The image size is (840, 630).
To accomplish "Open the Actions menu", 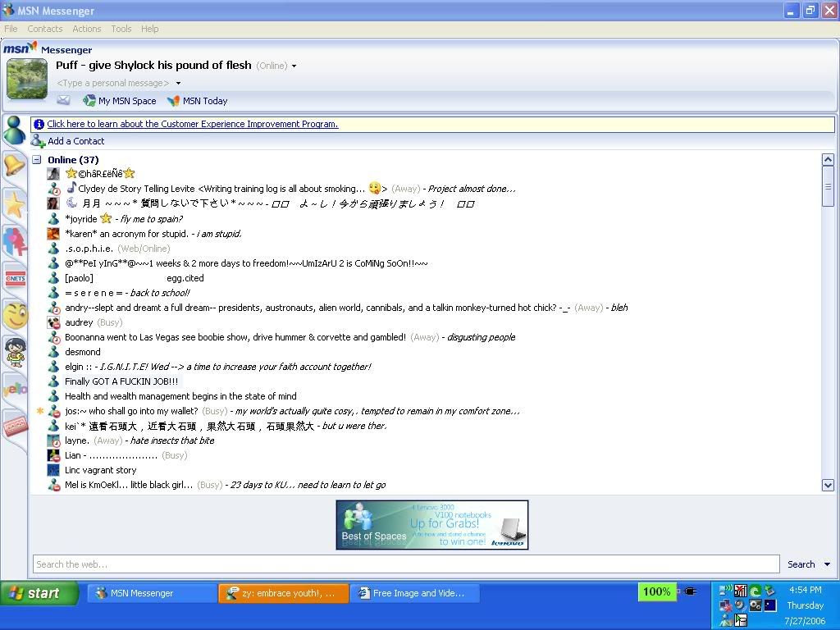I will click(87, 29).
